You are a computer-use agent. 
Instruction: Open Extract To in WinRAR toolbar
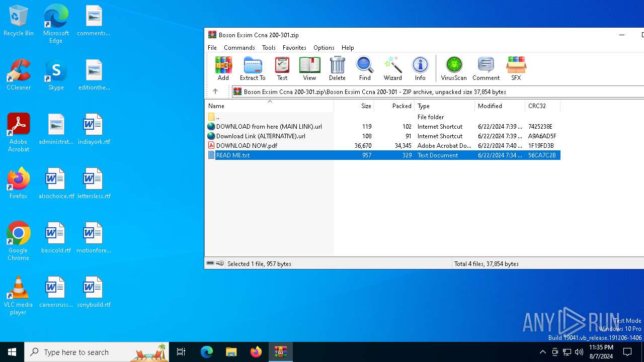[x=253, y=68]
